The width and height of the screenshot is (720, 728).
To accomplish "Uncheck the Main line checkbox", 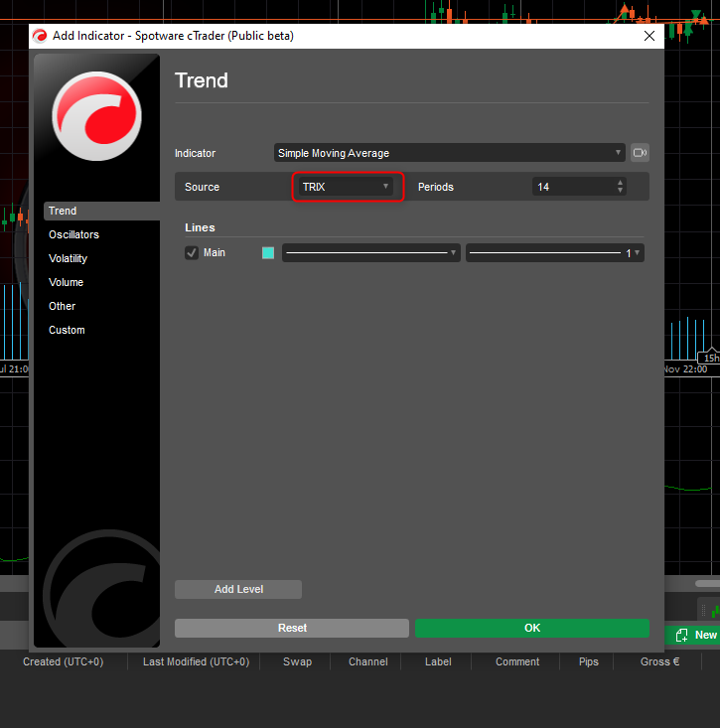I will click(x=192, y=253).
